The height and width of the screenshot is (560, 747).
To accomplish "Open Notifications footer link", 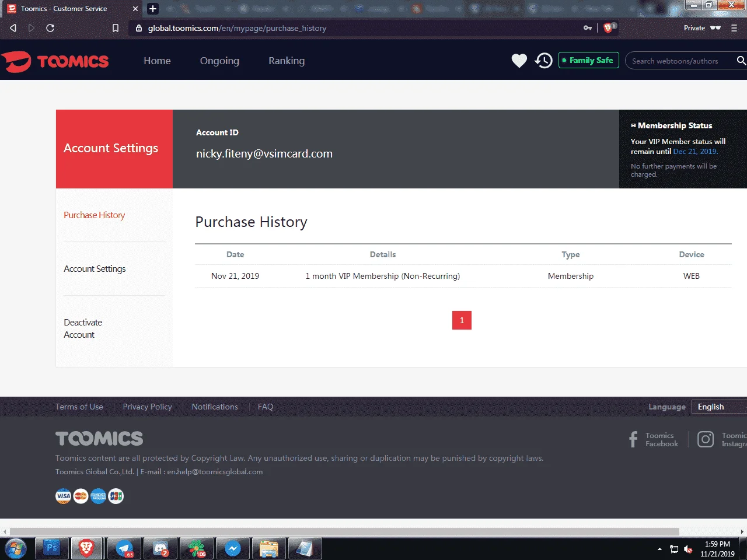I will (215, 407).
